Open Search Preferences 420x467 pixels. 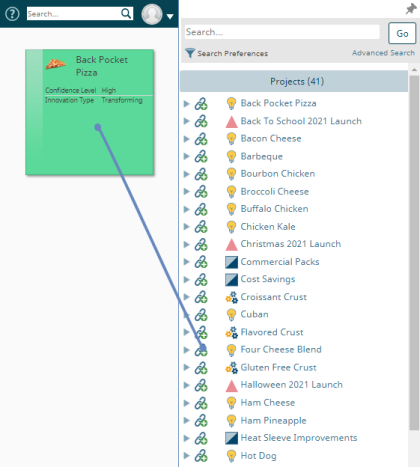coord(232,53)
